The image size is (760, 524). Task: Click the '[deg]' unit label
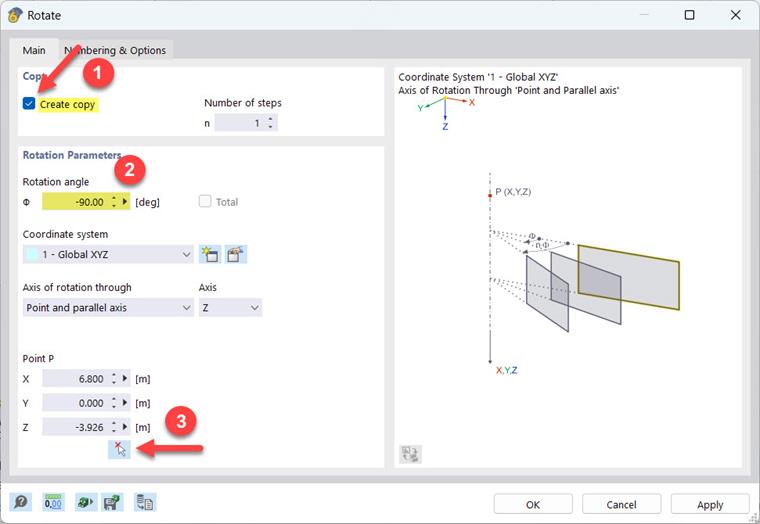147,202
